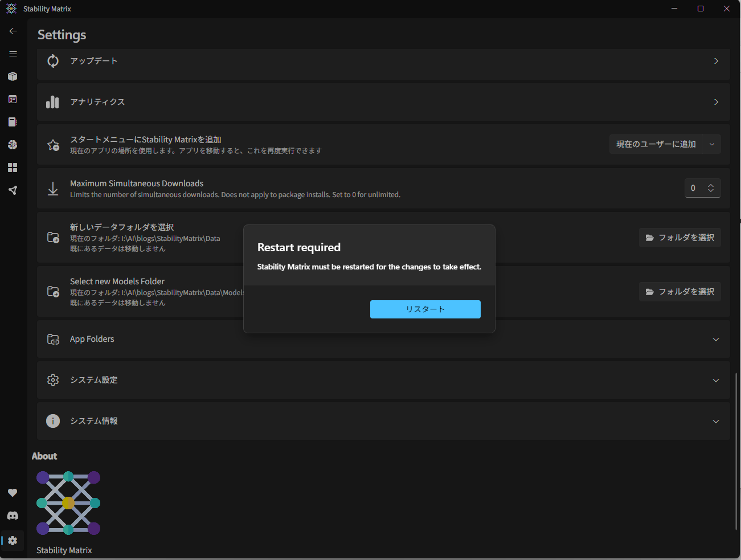Open the Workflows page from the sidebar
The width and height of the screenshot is (741, 560).
(13, 190)
